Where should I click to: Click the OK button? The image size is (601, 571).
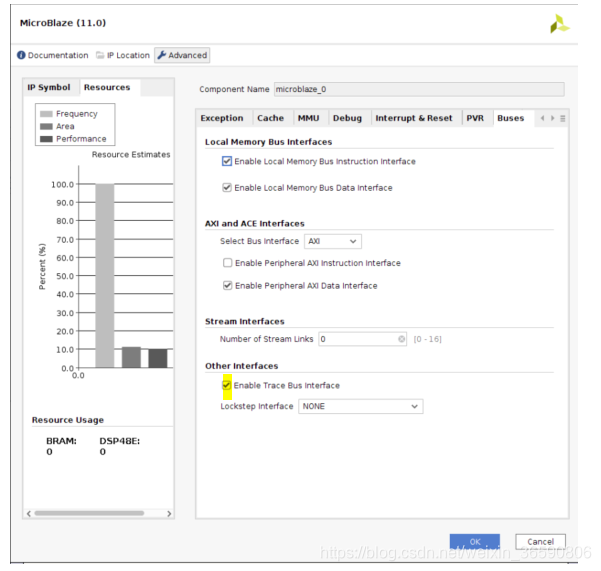[475, 541]
